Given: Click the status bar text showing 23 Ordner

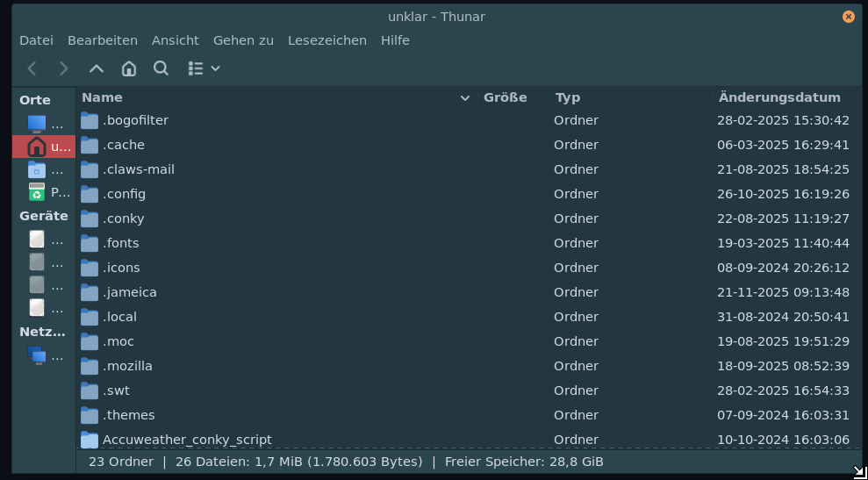Looking at the screenshot, I should coord(121,462).
